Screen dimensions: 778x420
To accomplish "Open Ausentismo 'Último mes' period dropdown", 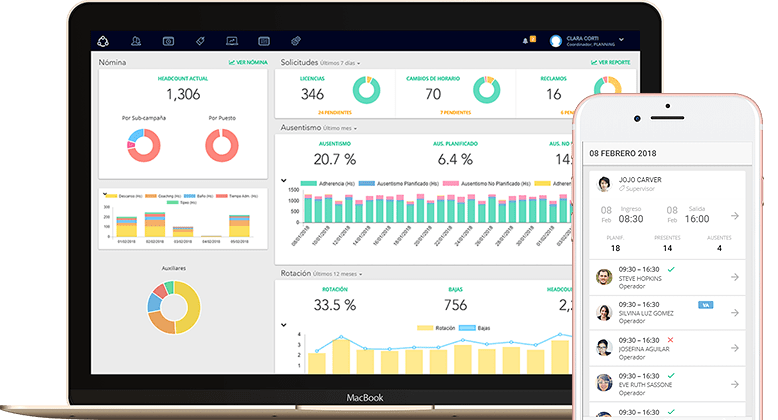I will point(340,128).
